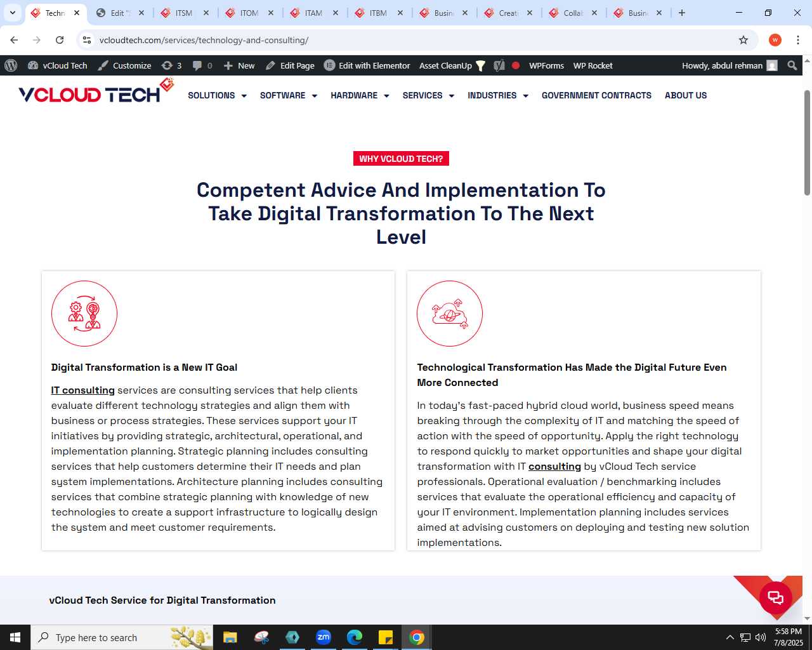Click the network tray icon

tap(745, 637)
